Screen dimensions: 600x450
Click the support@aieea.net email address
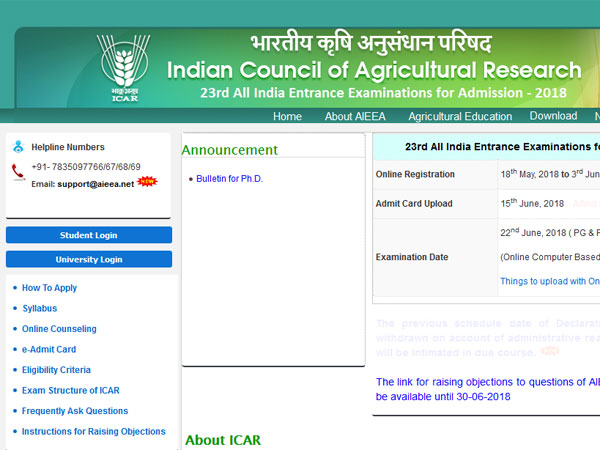click(97, 184)
